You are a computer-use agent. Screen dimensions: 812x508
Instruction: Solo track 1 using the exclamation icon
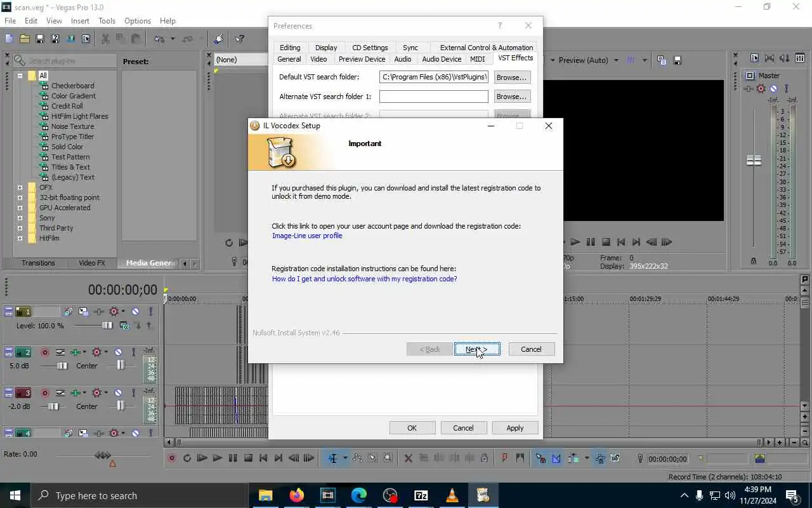click(150, 311)
